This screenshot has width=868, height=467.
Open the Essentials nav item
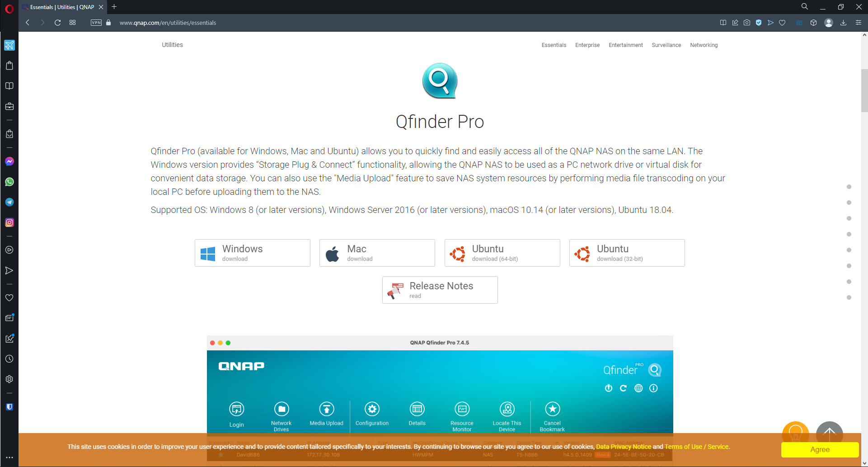[554, 45]
